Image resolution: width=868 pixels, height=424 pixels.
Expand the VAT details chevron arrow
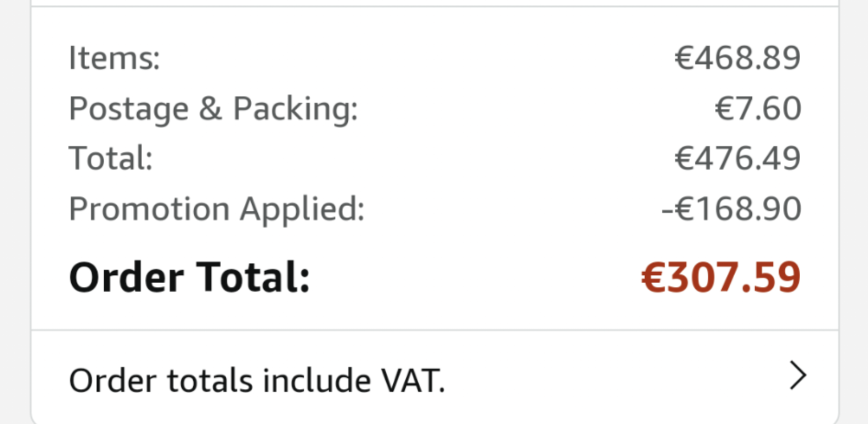click(797, 375)
